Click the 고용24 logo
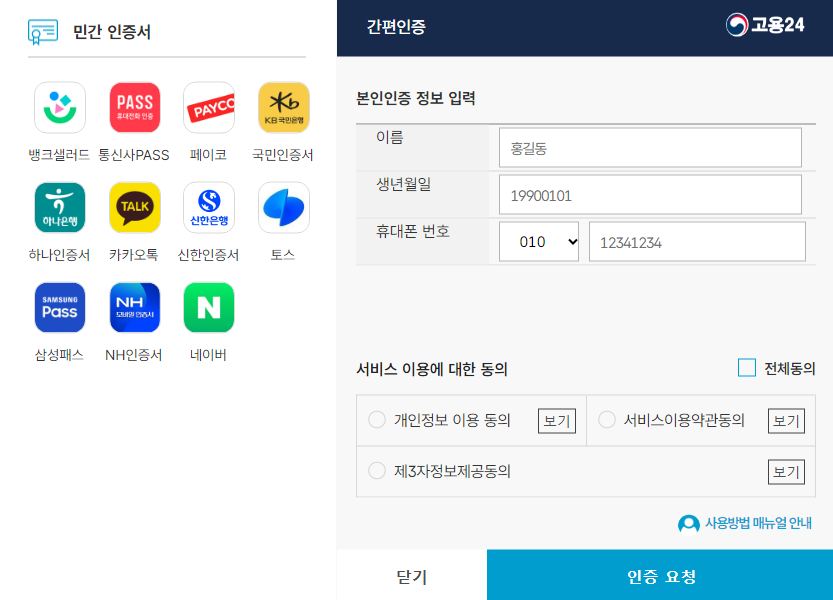The image size is (833, 600). pos(765,25)
